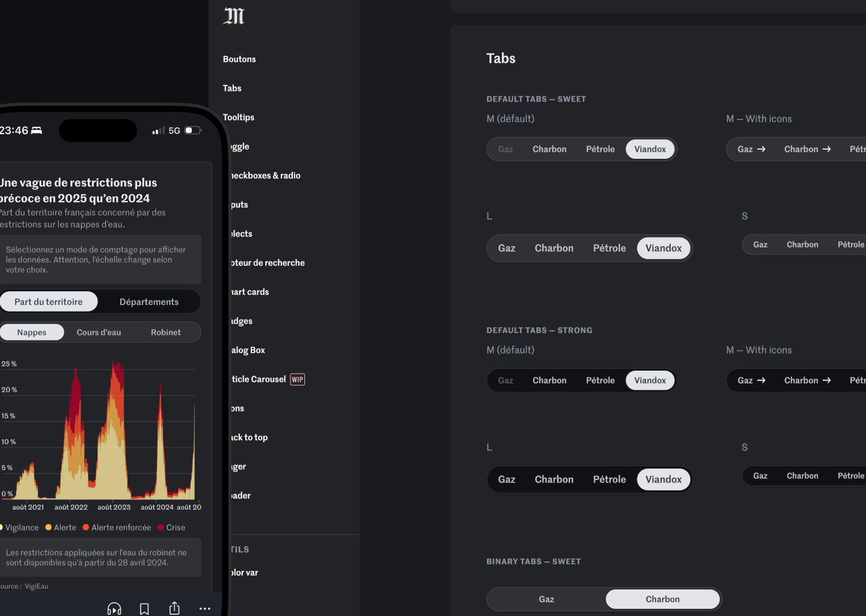Select Gaz in Strong L tabs
Screen dimensions: 866x616
(507, 479)
